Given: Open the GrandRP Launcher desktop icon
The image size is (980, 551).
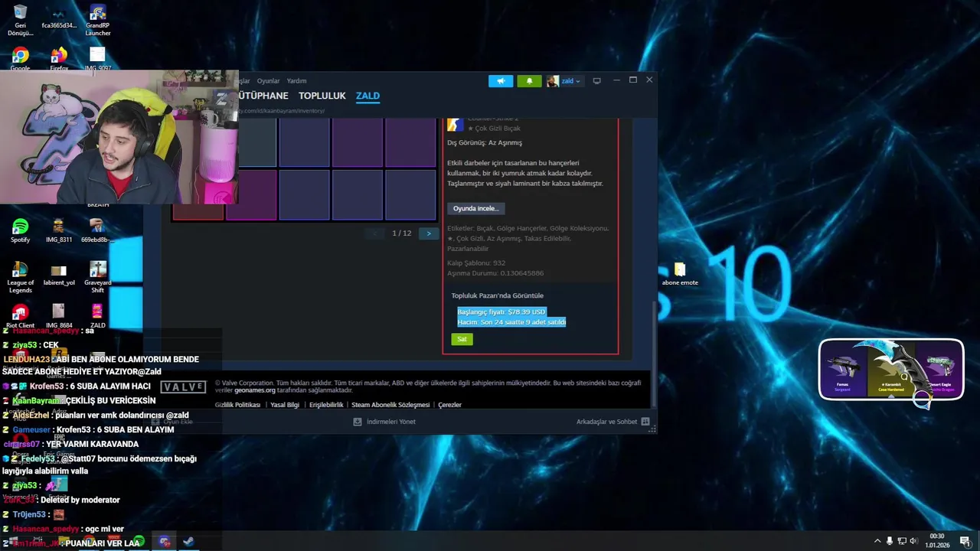Looking at the screenshot, I should 97,21.
